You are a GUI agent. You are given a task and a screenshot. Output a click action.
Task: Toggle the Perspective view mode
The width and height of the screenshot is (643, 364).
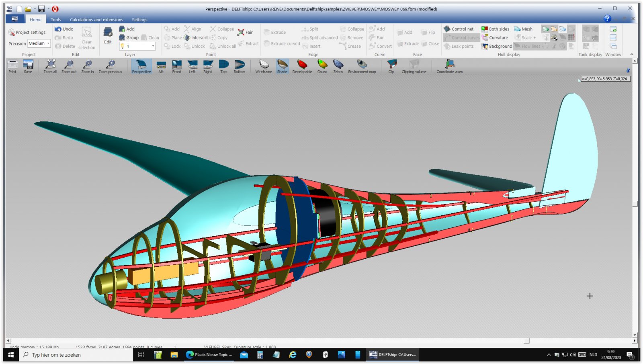(x=141, y=66)
